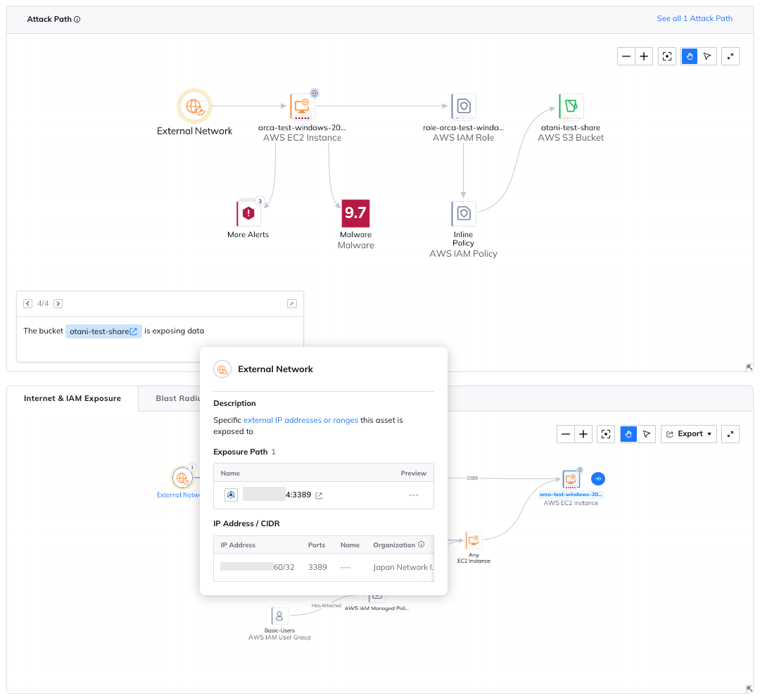The height and width of the screenshot is (700, 760).
Task: Open See all 1 Attack Path link
Action: [695, 18]
